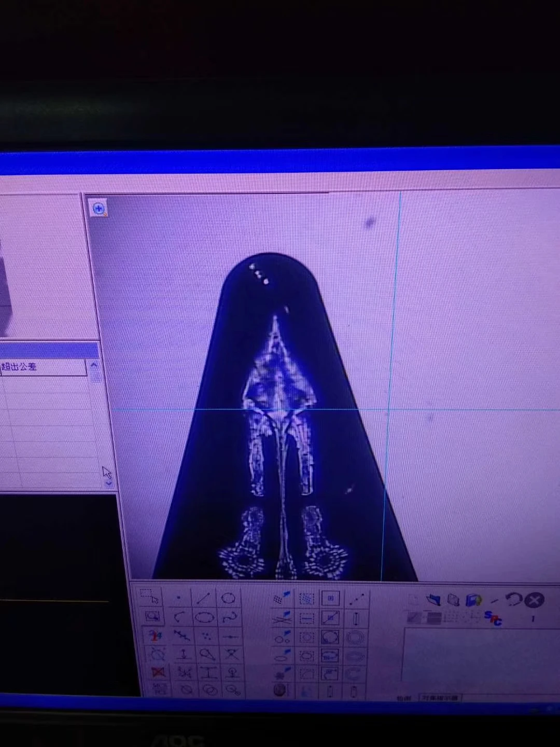Image resolution: width=560 pixels, height=747 pixels.
Task: Click the blue book save icon
Action: tap(474, 600)
